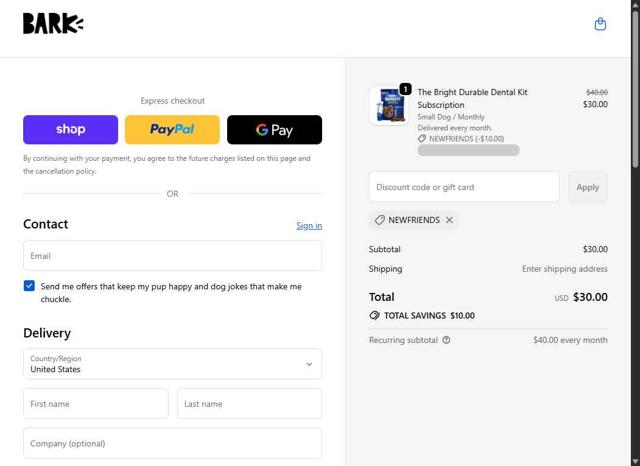The width and height of the screenshot is (640, 466).
Task: Click the NEWFRIENDS tag icon chip
Action: click(414, 220)
